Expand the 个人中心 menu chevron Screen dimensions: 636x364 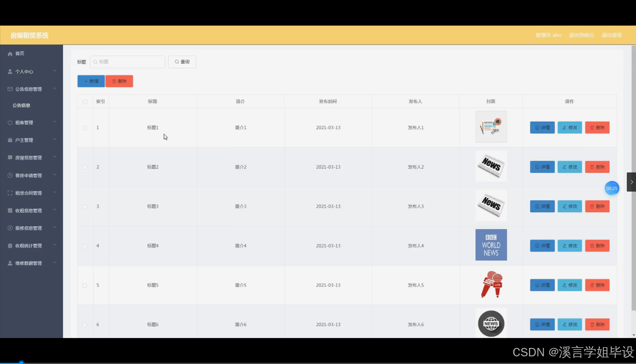[55, 71]
